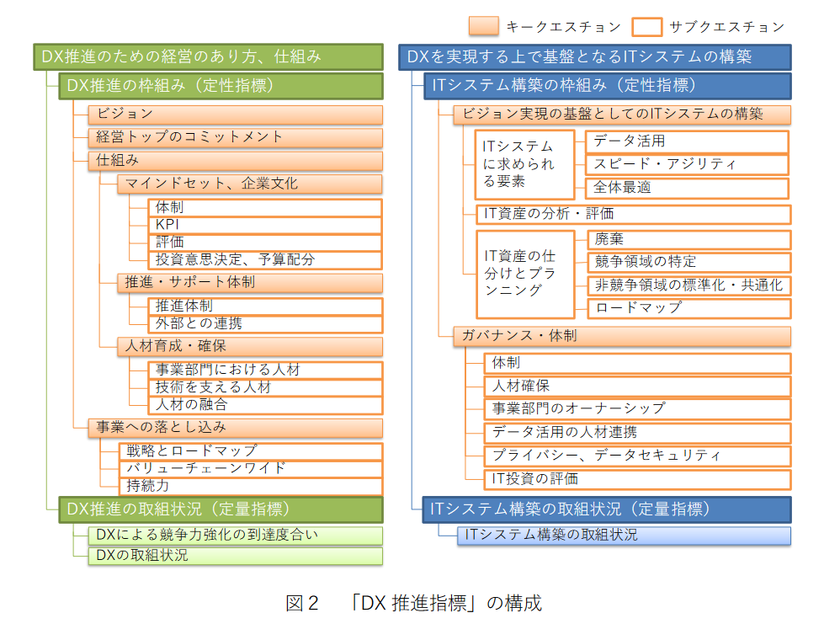Open the 経営トップのコミットメント item
This screenshot has height=629, width=840.
235,137
